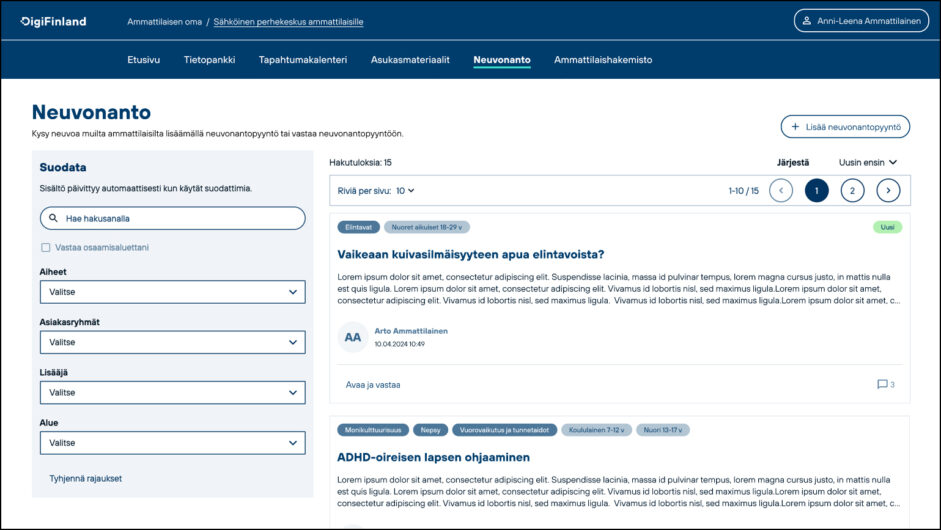Click the Arto Ammattilainen author name
The width and height of the screenshot is (941, 530).
click(411, 331)
